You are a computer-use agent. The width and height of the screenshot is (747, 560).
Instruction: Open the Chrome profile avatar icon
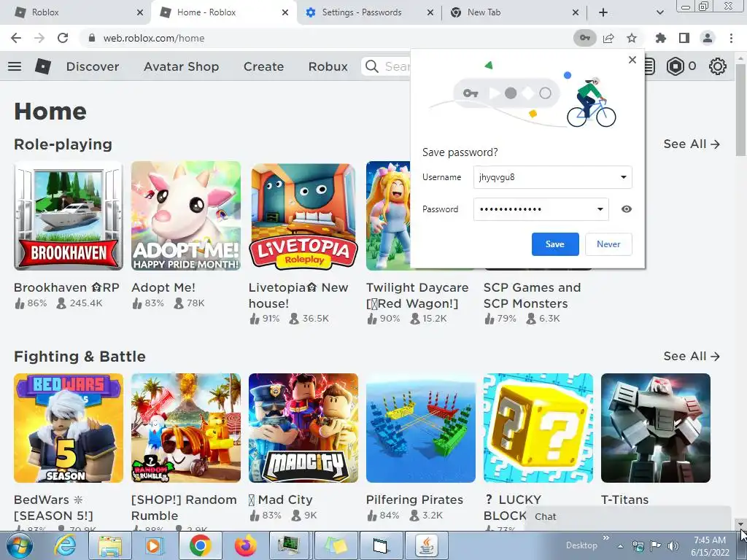point(708,38)
